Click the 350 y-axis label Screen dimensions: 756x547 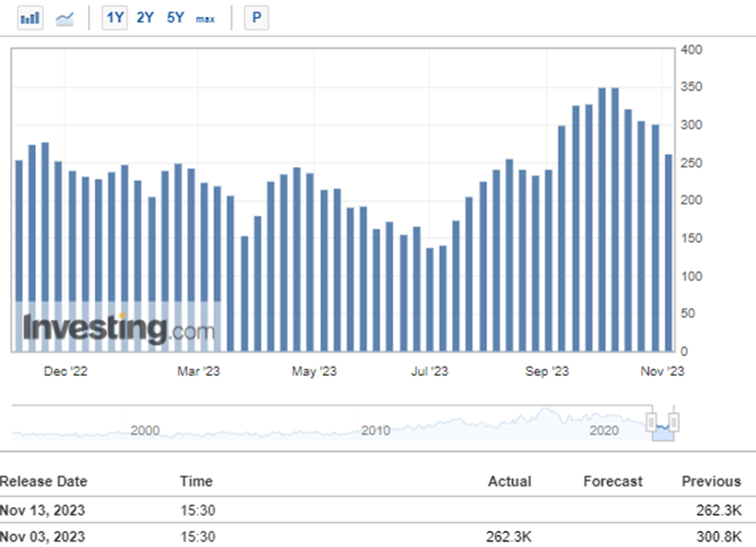(690, 86)
